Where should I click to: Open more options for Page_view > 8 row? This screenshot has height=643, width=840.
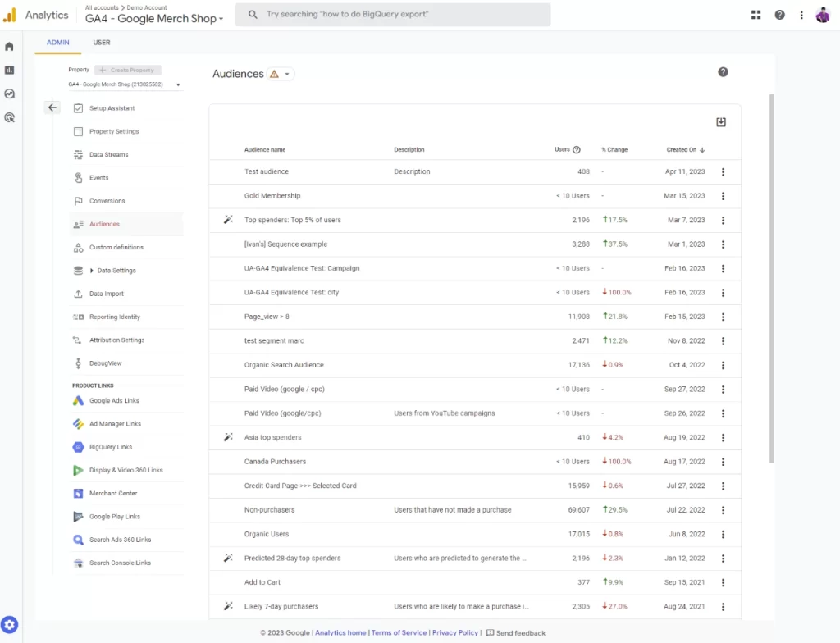(723, 317)
